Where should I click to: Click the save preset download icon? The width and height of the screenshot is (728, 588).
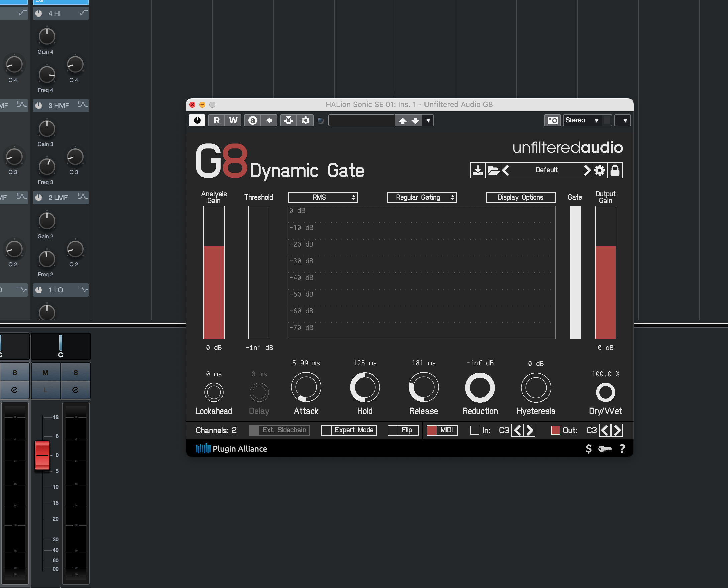(x=478, y=170)
